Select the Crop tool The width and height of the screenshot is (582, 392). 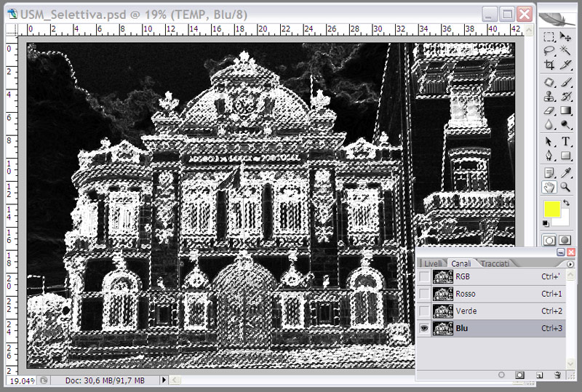(x=550, y=65)
